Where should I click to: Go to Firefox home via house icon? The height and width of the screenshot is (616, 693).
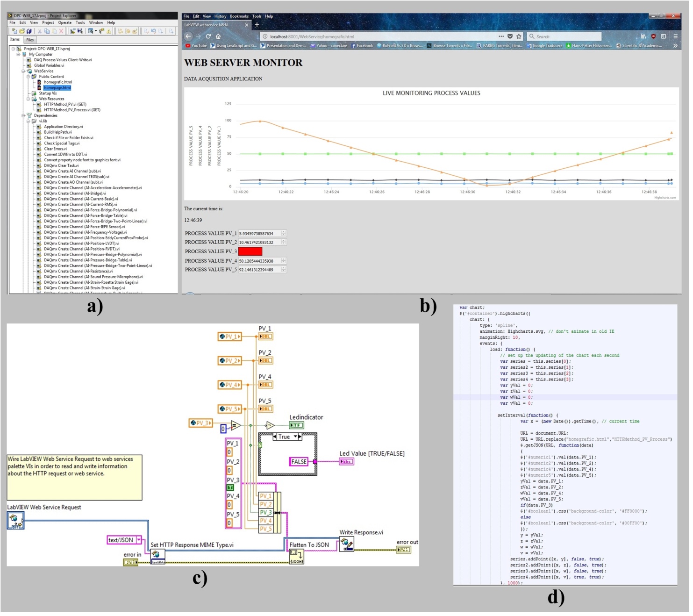click(x=218, y=36)
